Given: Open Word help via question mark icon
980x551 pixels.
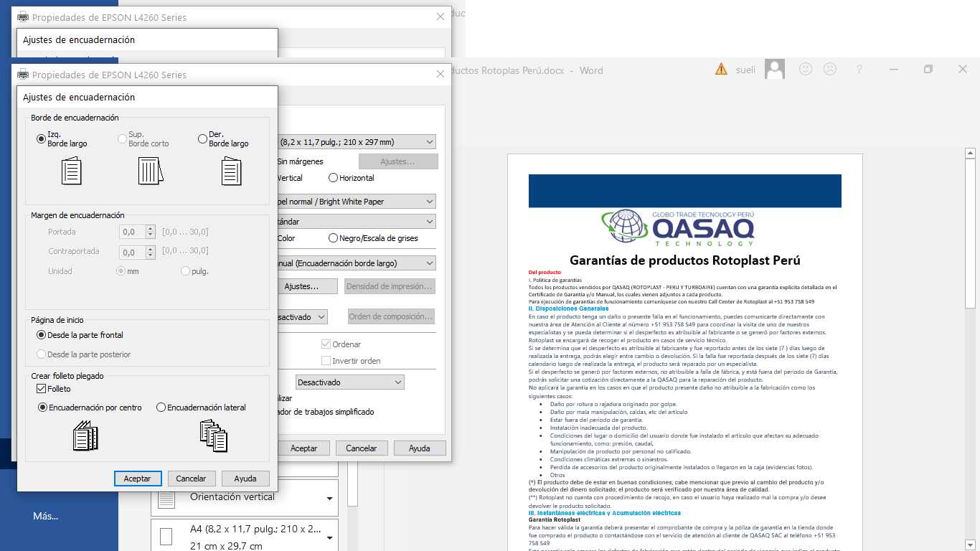Looking at the screenshot, I should pos(859,68).
